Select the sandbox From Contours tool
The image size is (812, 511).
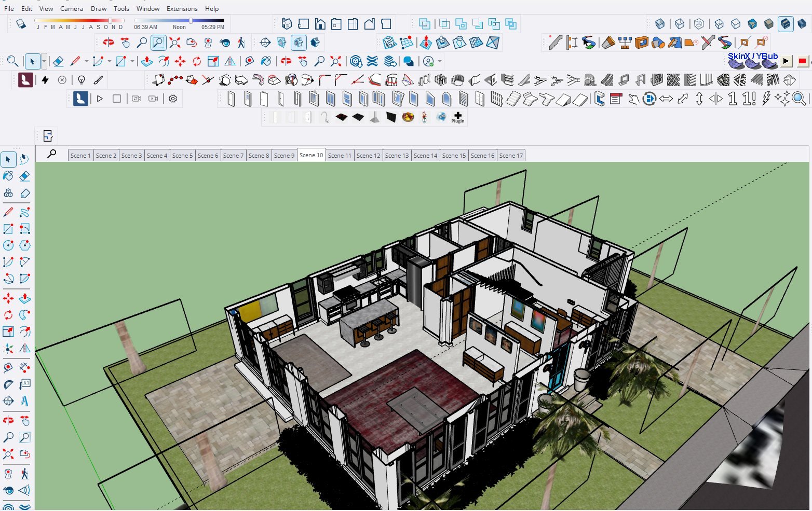(389, 43)
